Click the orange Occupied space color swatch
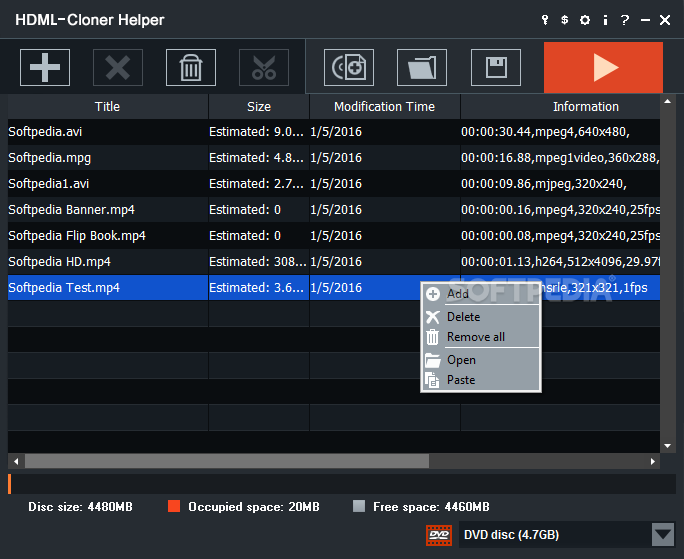Screen dimensions: 684x559 pyautogui.click(x=174, y=506)
